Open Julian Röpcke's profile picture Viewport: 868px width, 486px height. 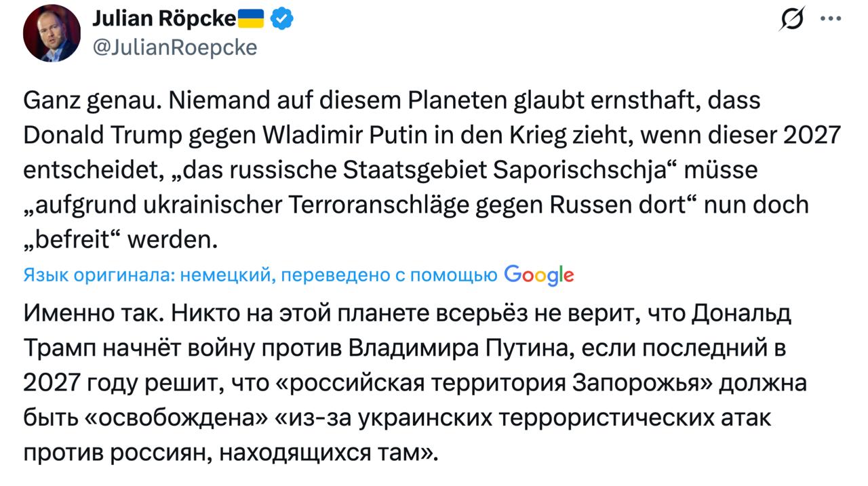point(51,33)
